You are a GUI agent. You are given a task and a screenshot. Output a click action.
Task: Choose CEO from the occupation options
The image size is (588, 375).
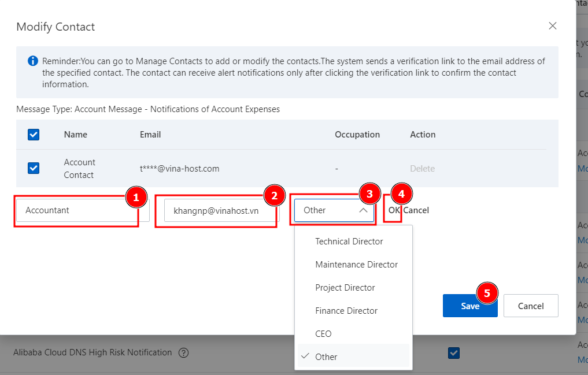coord(323,333)
